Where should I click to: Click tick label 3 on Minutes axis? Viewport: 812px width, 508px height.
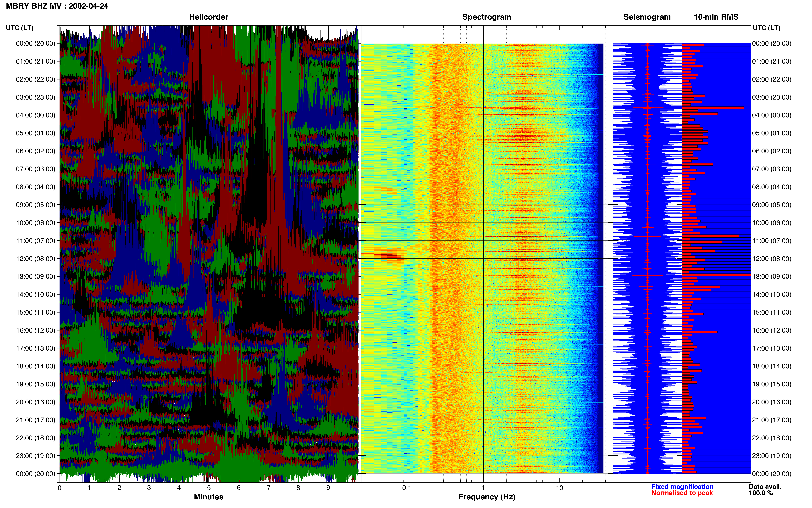point(149,488)
